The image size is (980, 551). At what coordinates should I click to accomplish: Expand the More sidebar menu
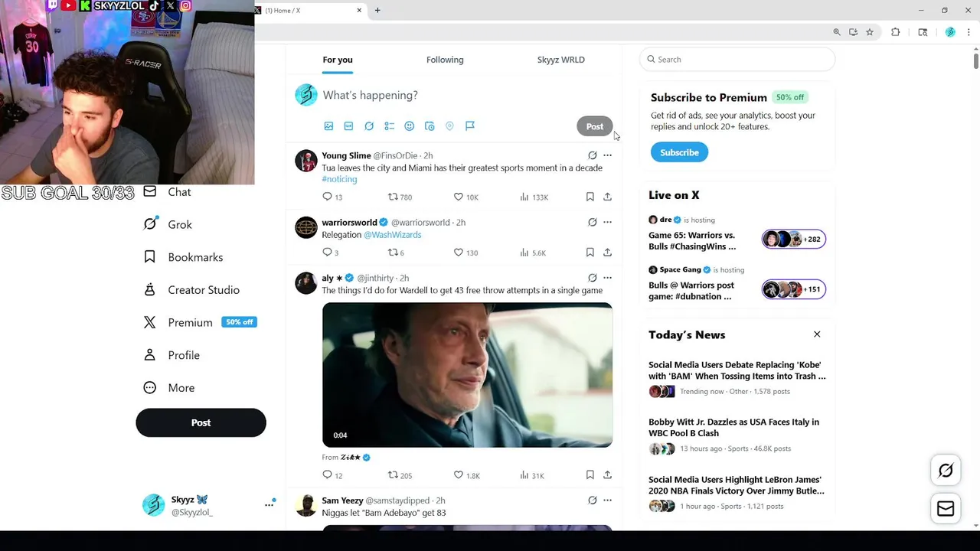pyautogui.click(x=169, y=388)
